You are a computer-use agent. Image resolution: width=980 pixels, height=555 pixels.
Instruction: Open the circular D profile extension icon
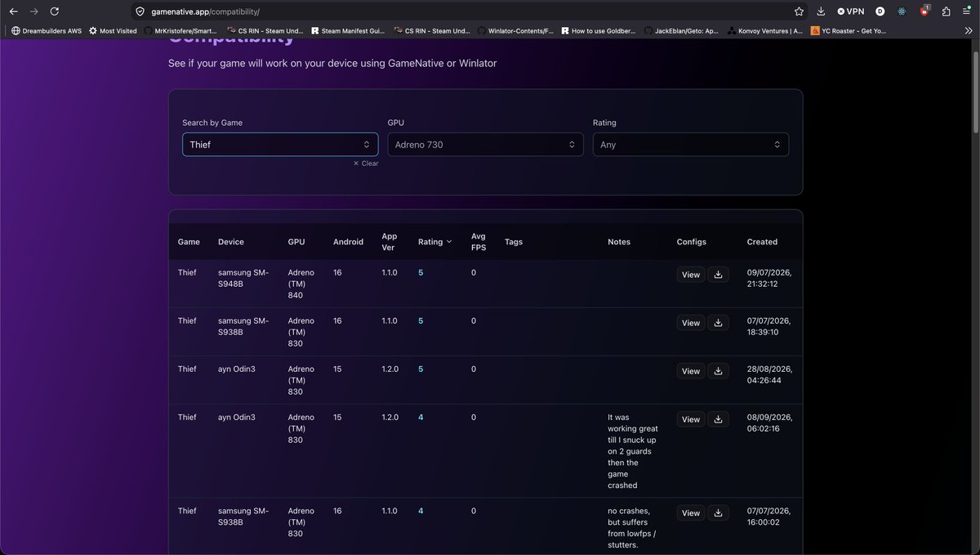880,11
